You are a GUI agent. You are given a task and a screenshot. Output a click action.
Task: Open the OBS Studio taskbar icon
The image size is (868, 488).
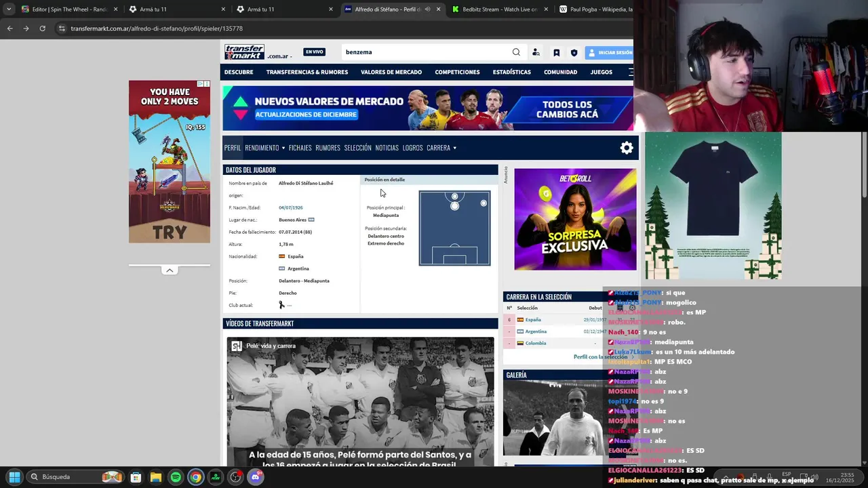235,477
